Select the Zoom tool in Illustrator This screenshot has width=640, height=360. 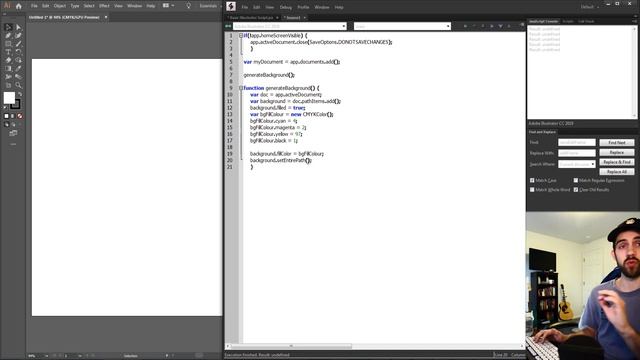[x=18, y=85]
